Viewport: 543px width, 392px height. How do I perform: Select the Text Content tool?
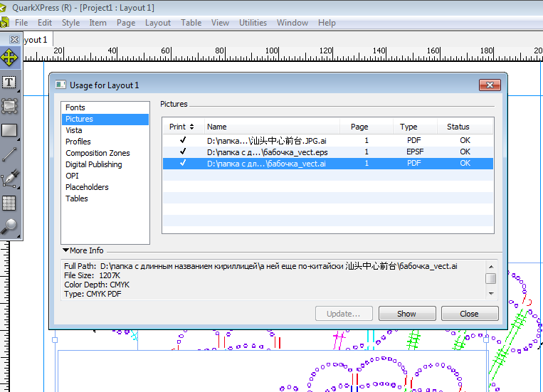coord(9,83)
